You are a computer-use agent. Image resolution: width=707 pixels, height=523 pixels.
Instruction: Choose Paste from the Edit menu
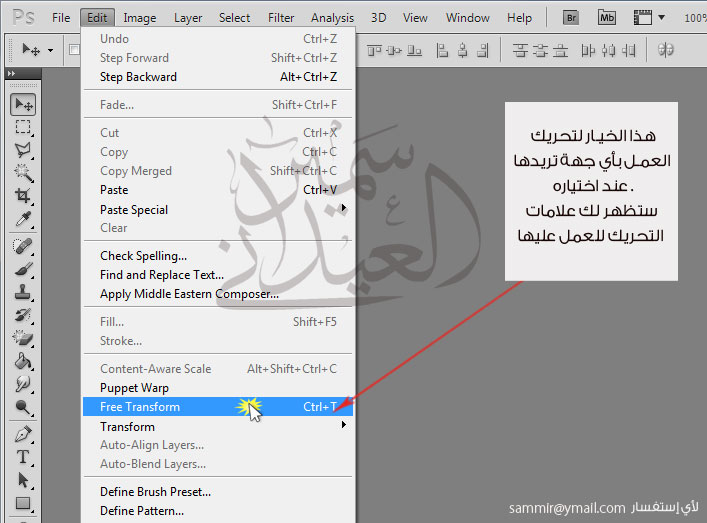[x=218, y=190]
